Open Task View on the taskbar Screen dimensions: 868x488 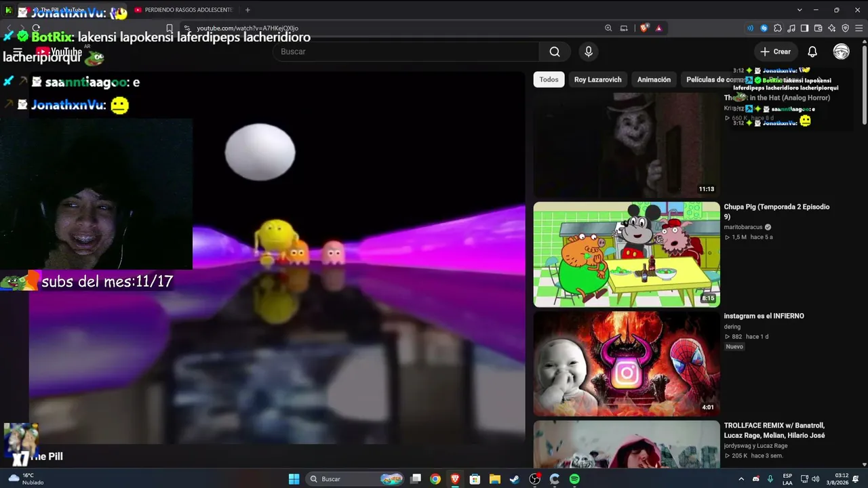point(416,479)
